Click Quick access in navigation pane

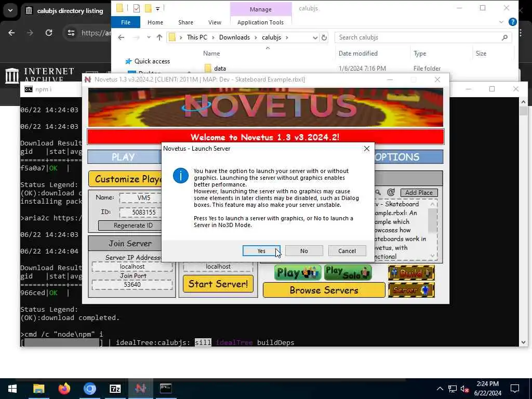pos(152,61)
